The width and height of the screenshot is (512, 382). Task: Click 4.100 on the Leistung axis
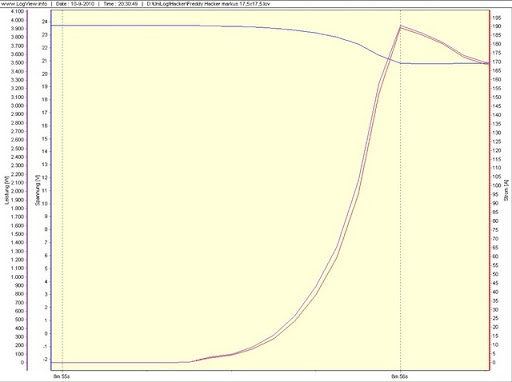tap(17, 11)
